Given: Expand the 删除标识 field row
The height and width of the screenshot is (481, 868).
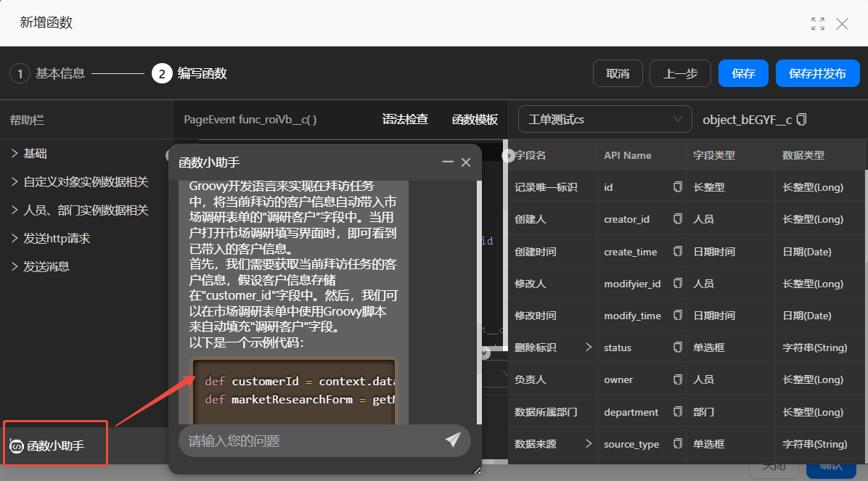Looking at the screenshot, I should pos(589,348).
